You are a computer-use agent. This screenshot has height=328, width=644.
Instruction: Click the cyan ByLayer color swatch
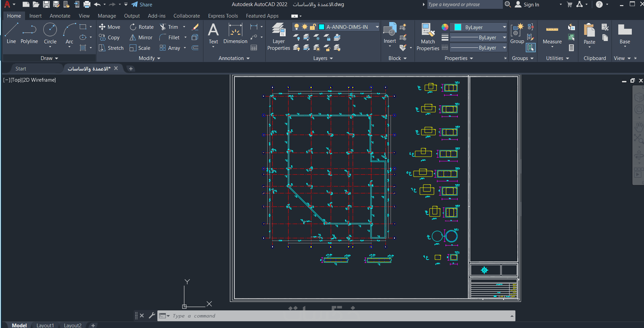click(x=458, y=27)
